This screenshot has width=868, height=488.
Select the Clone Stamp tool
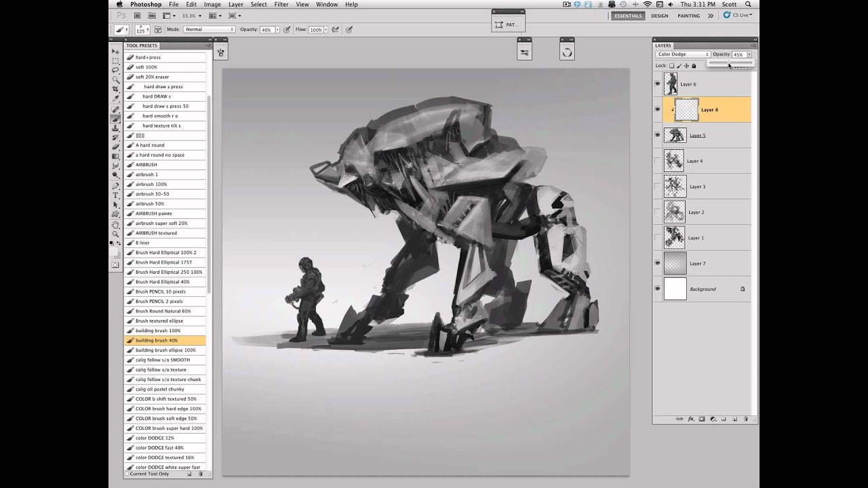click(115, 127)
